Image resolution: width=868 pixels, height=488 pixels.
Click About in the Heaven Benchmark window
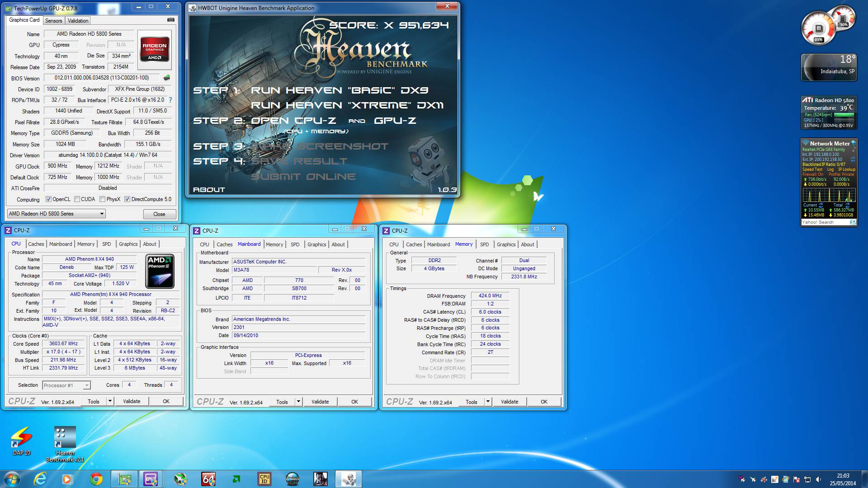[209, 190]
